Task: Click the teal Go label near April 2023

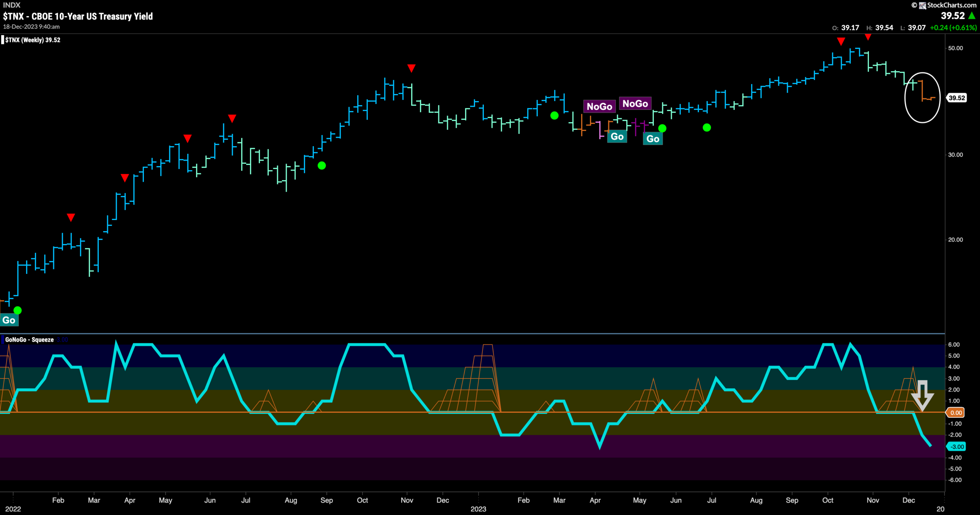Action: 617,137
